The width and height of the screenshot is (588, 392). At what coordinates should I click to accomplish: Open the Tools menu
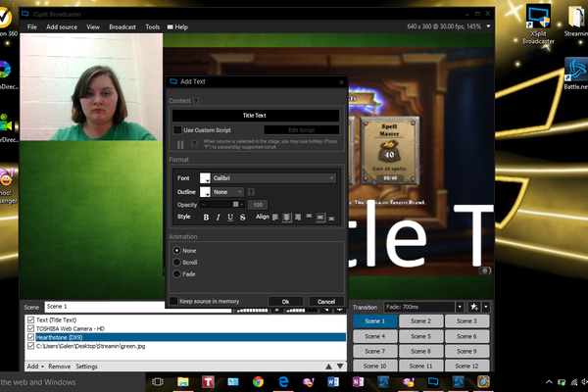[152, 27]
